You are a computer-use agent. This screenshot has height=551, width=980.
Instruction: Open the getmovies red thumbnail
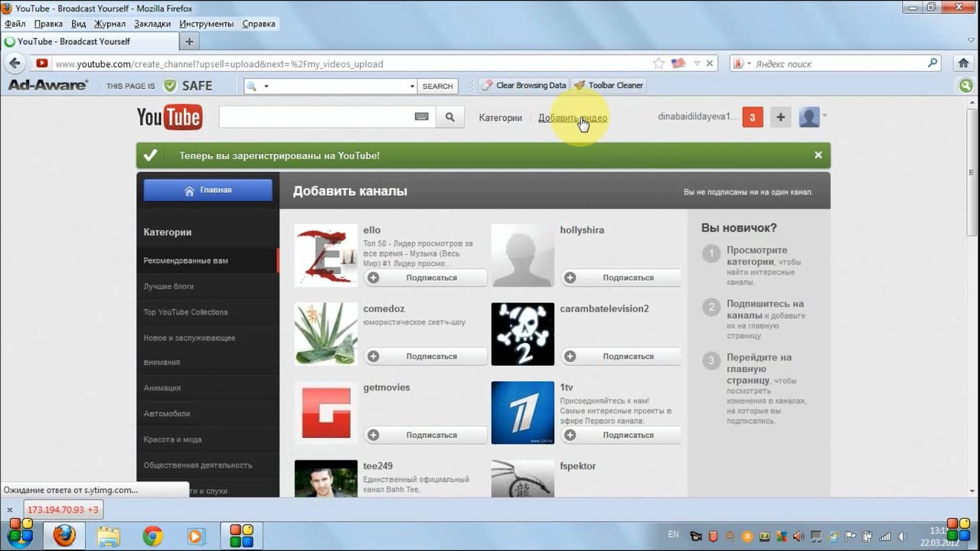326,413
